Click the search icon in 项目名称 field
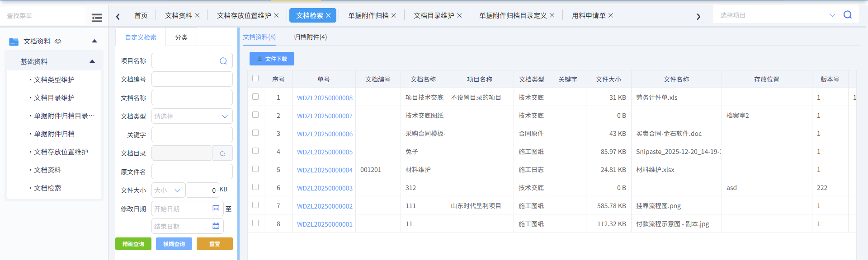Image resolution: width=868 pixels, height=260 pixels. [x=223, y=61]
